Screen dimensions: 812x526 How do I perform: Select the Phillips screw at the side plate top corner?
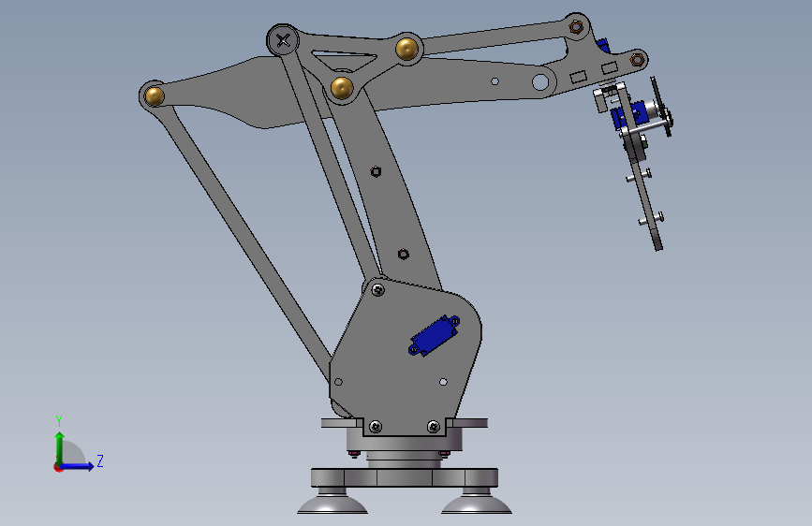click(378, 290)
